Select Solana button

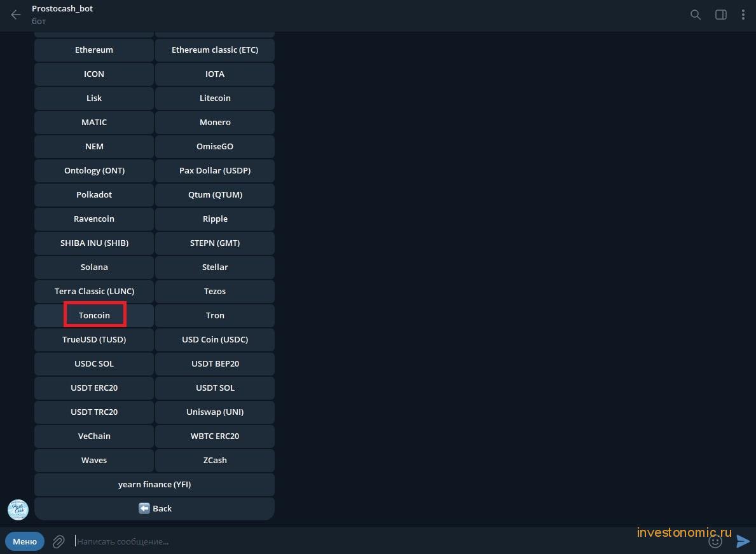pyautogui.click(x=94, y=267)
